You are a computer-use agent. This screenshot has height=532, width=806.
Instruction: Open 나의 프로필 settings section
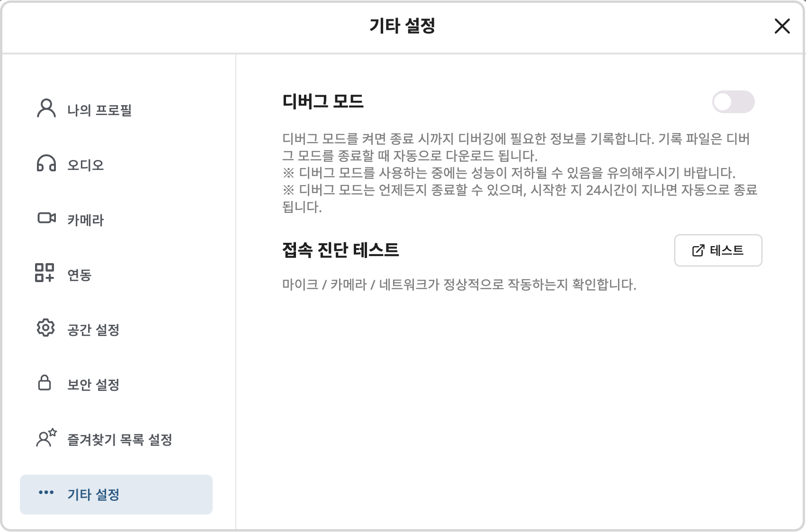99,110
